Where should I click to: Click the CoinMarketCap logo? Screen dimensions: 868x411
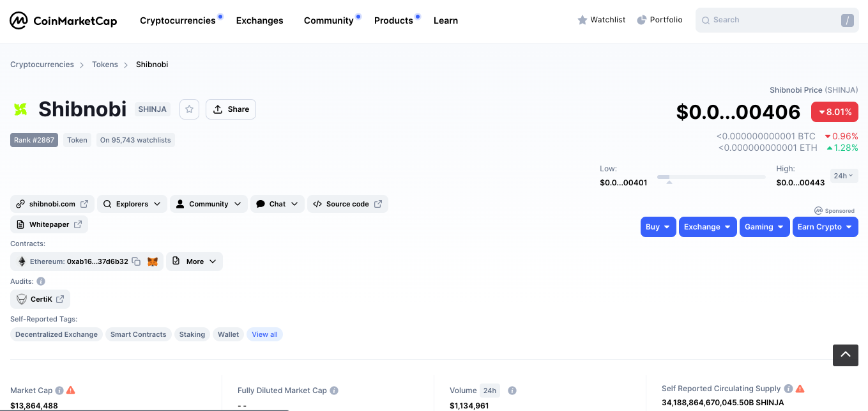pos(63,20)
